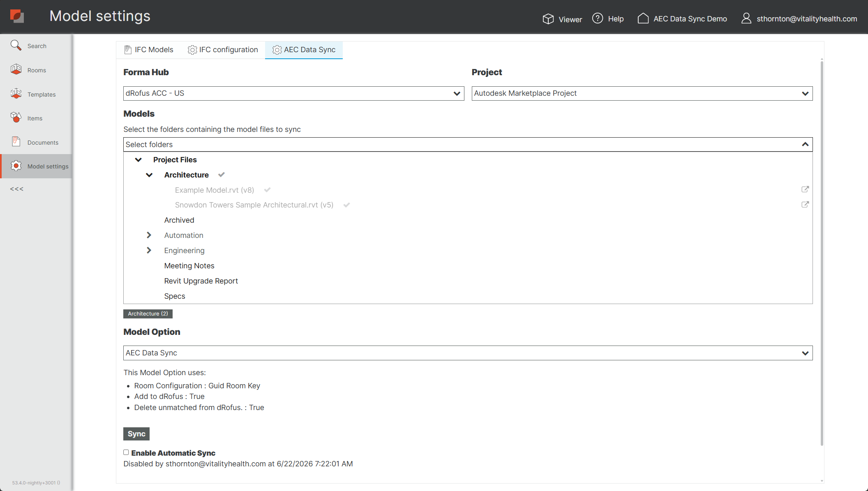Collapse the sidebar with <<< control

tap(17, 189)
